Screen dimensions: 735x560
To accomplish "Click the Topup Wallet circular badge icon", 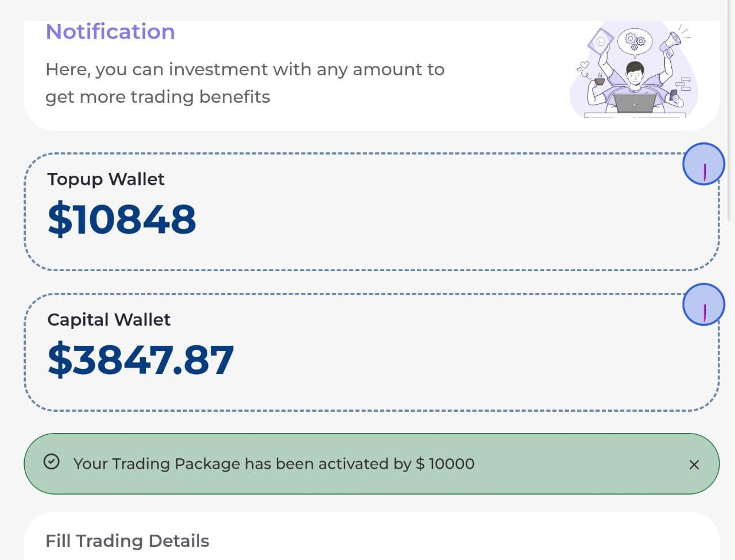I will (703, 164).
